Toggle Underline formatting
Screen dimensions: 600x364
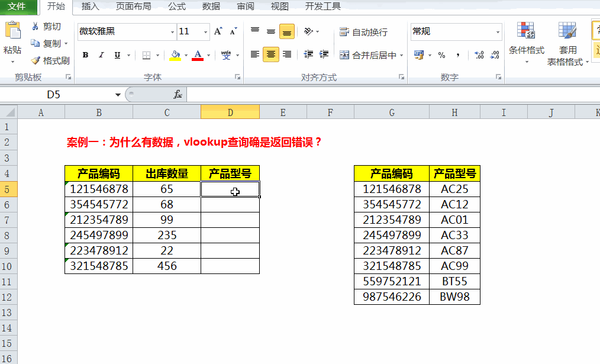pyautogui.click(x=118, y=55)
